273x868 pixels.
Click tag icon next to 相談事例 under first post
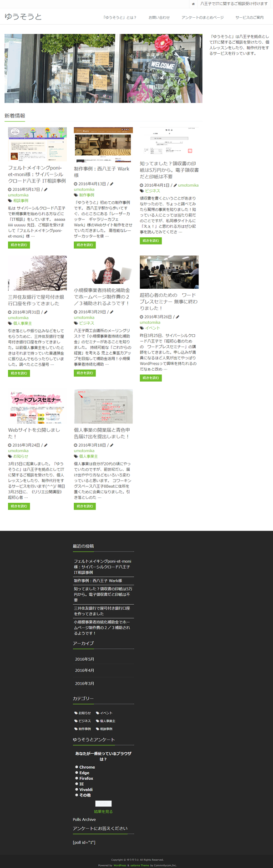click(10, 200)
